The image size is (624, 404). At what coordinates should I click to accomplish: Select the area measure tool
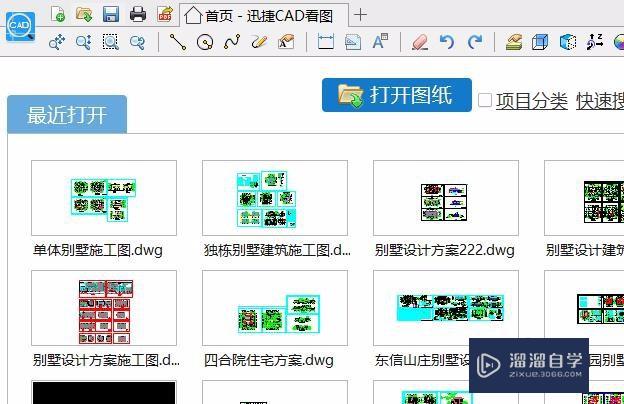coord(353,42)
